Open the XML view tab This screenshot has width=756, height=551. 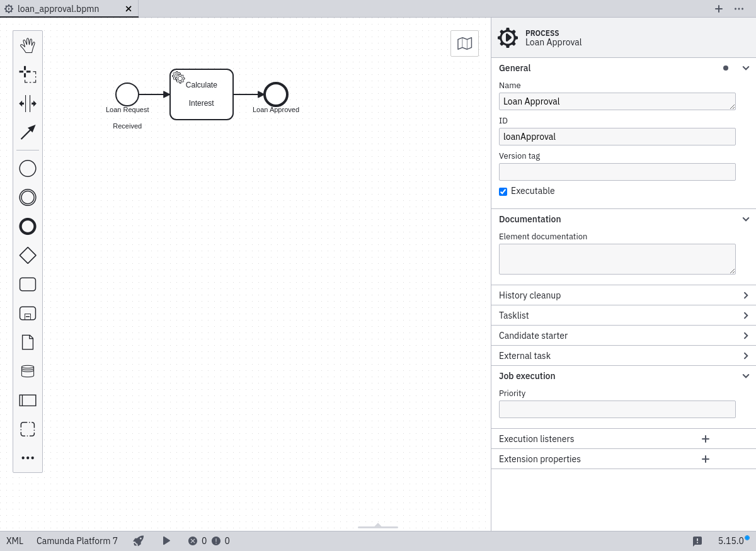(14, 541)
